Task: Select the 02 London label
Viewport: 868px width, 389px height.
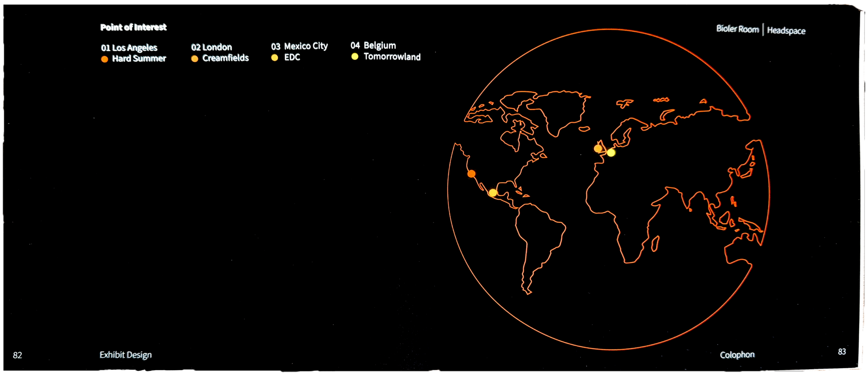Action: point(212,47)
